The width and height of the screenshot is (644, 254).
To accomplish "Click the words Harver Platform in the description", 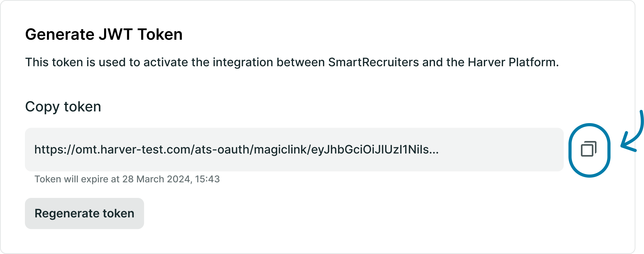I will tap(513, 62).
